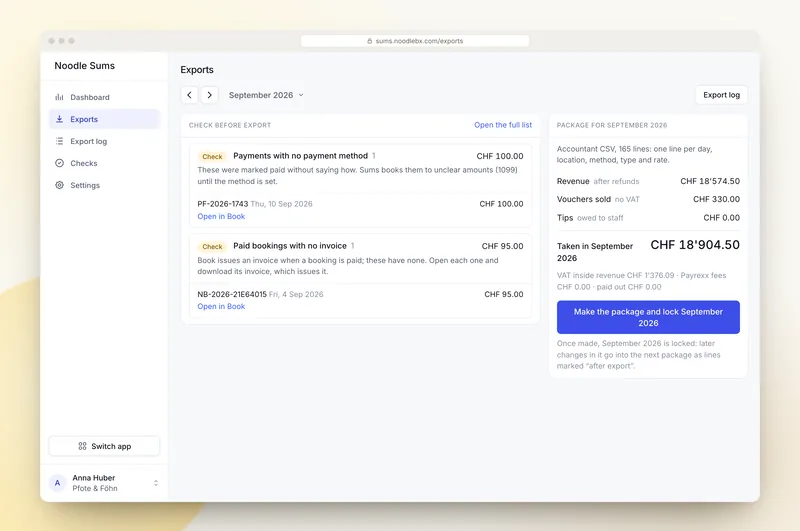Click Payments with no payment method heading
Screen dimensions: 800x531
300,156
